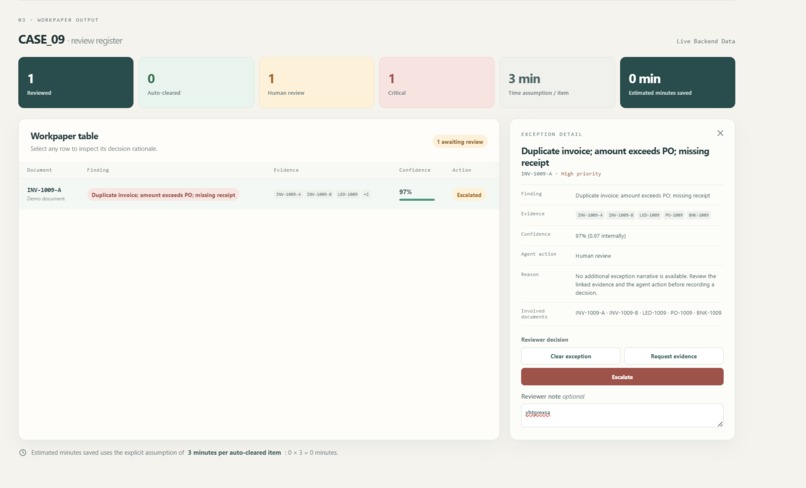The image size is (806, 488).
Task: Close the exception detail panel
Action: 720,133
